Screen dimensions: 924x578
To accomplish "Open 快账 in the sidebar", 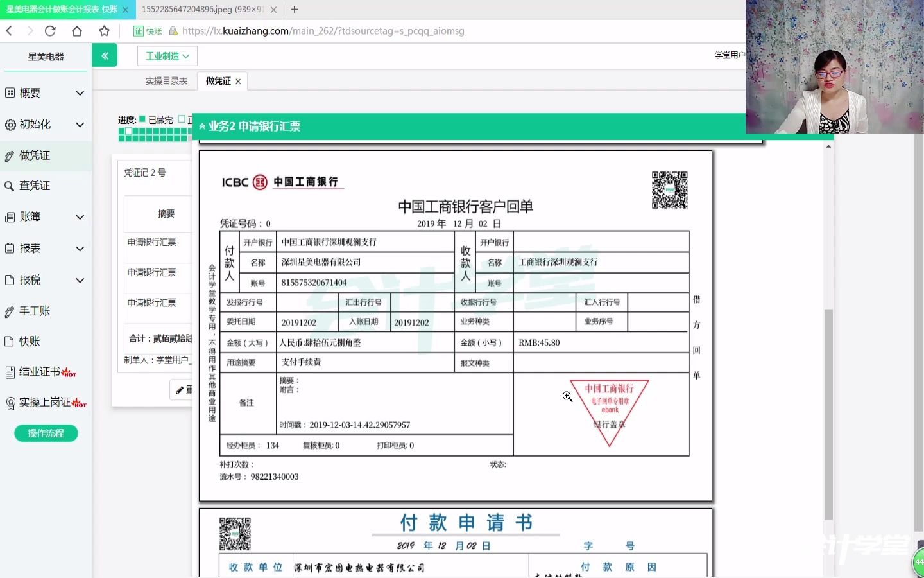I will point(30,341).
